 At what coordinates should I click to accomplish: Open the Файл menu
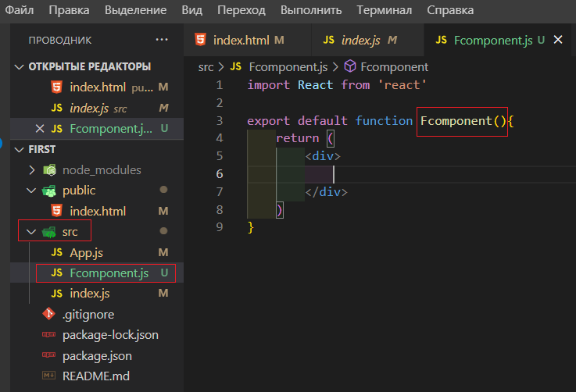[19, 10]
